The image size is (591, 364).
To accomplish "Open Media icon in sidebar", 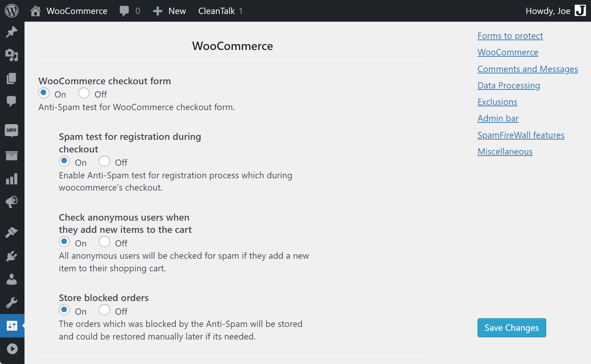I will pos(12,55).
